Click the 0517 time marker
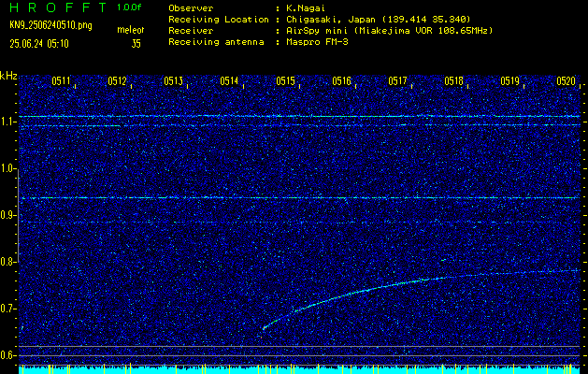The width and height of the screenshot is (588, 374). pos(397,80)
